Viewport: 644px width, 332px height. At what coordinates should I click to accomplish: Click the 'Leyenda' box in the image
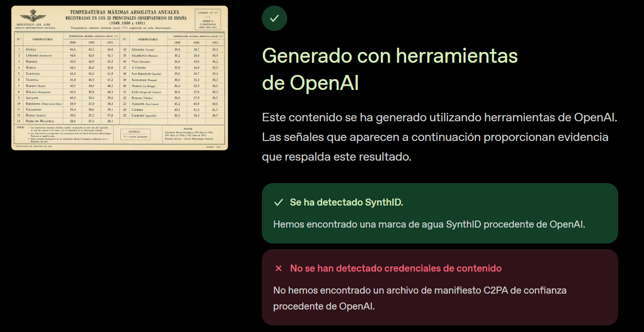(135, 134)
